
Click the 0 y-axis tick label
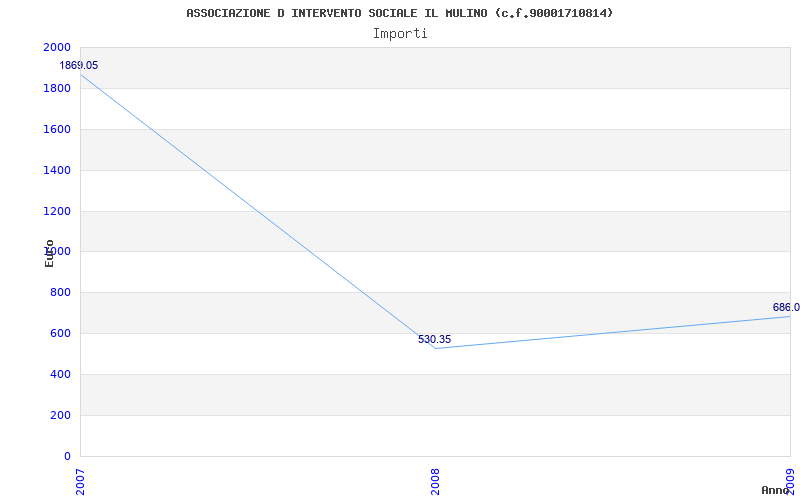(68, 456)
